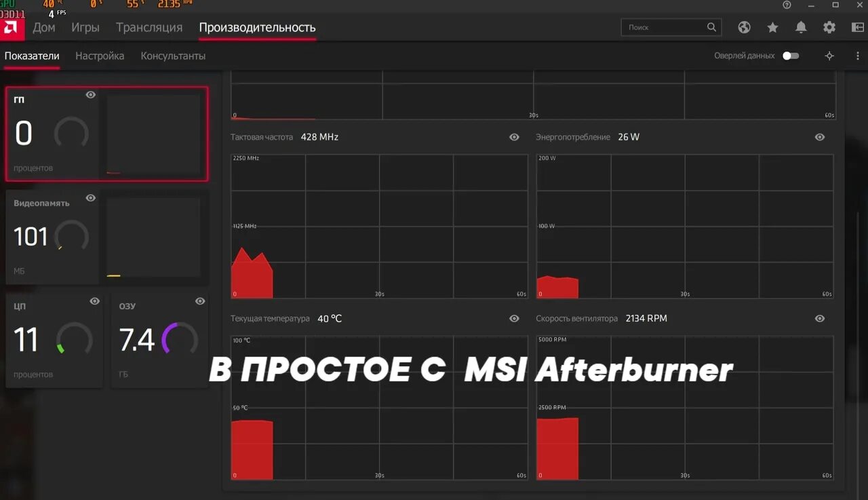868x500 pixels.
Task: Select the ГП usage card
Action: point(106,134)
